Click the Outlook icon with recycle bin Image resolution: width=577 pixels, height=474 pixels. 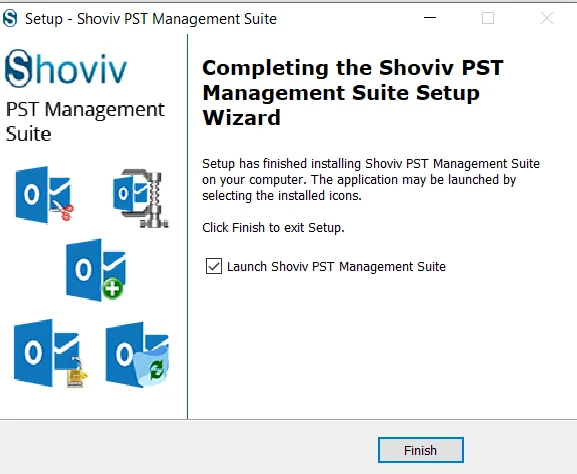[x=137, y=354]
